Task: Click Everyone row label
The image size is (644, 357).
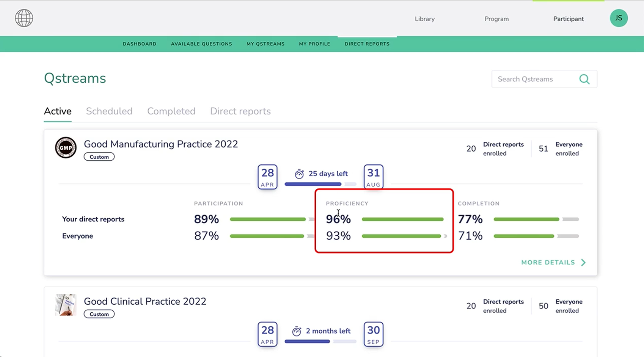Action: point(77,236)
